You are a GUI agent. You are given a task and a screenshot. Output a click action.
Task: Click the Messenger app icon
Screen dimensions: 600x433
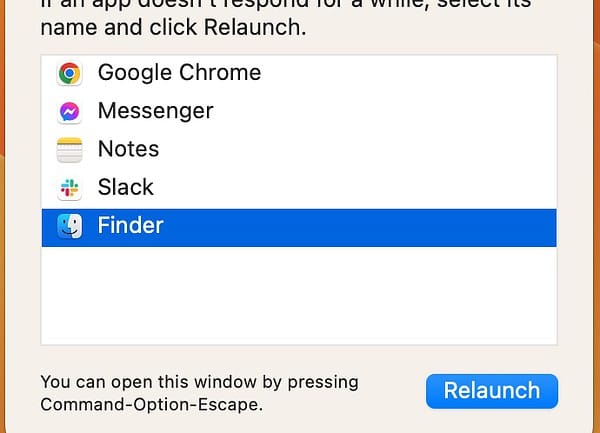pos(69,111)
